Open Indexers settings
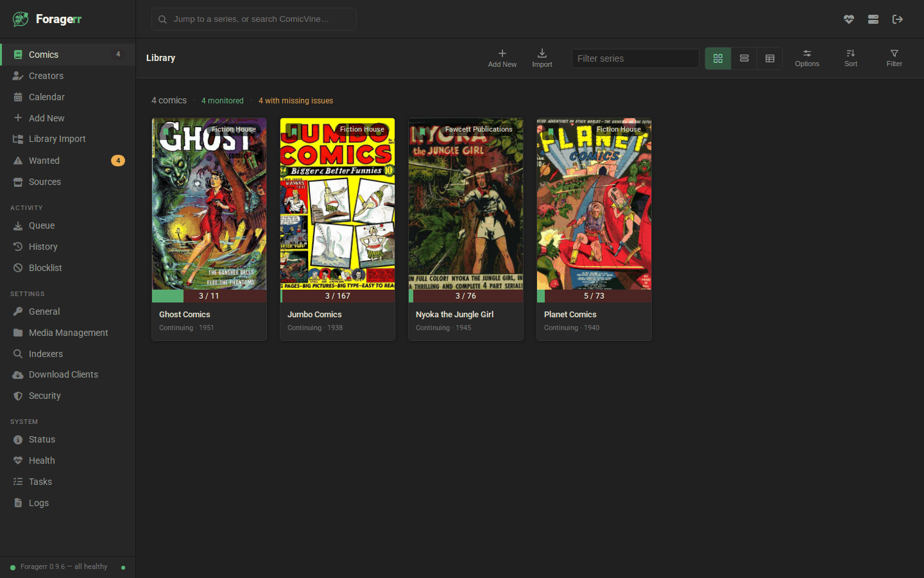Image resolution: width=924 pixels, height=578 pixels. pyautogui.click(x=67, y=354)
